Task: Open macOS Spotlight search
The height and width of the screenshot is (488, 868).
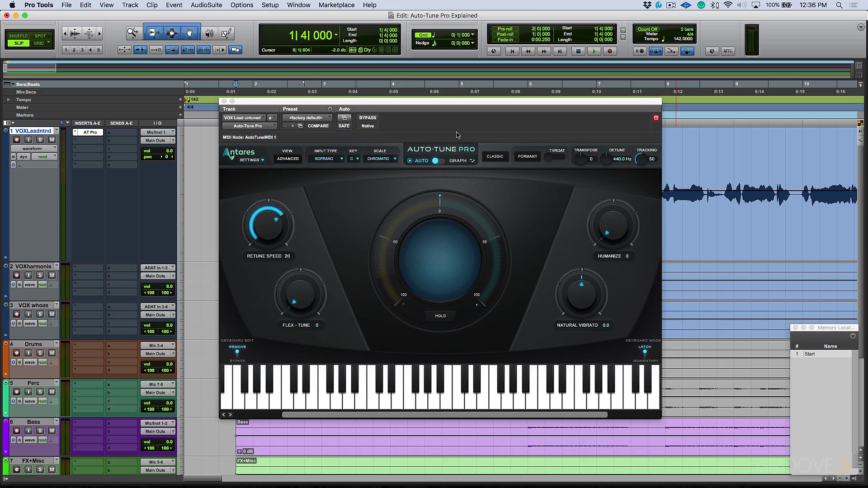Action: point(839,5)
